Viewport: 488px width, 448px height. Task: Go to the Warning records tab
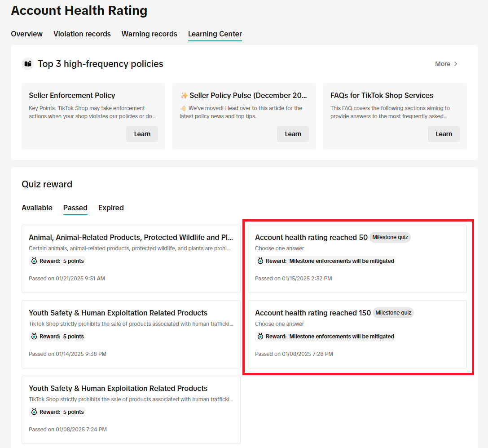[149, 34]
